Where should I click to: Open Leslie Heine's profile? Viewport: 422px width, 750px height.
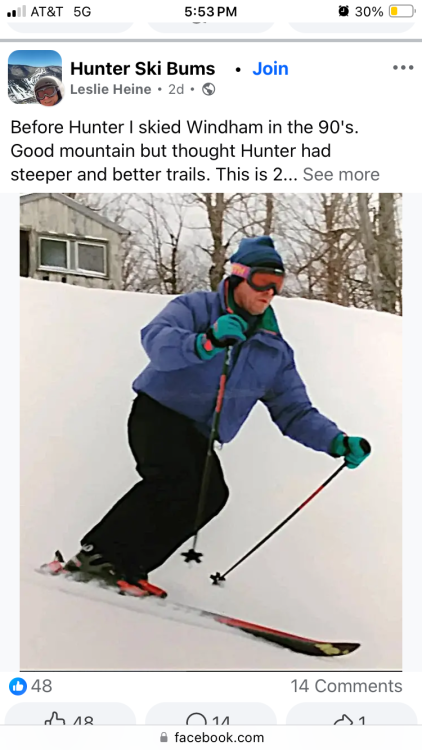(x=111, y=89)
